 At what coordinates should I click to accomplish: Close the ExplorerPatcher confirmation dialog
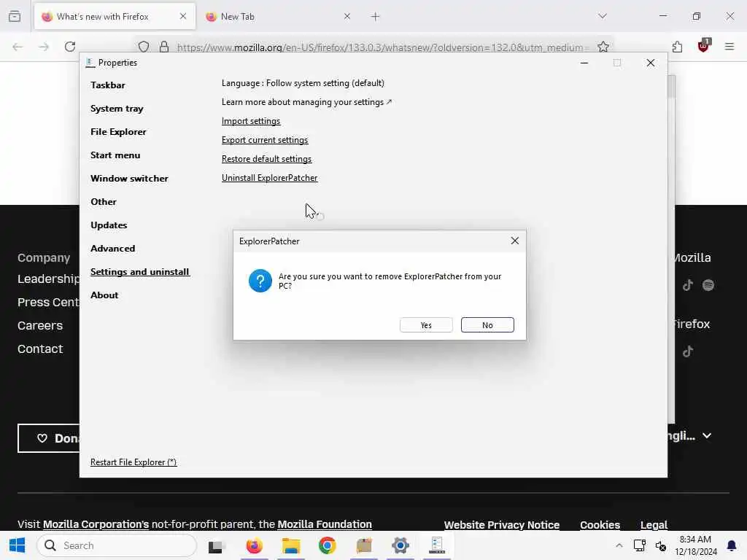[514, 241]
